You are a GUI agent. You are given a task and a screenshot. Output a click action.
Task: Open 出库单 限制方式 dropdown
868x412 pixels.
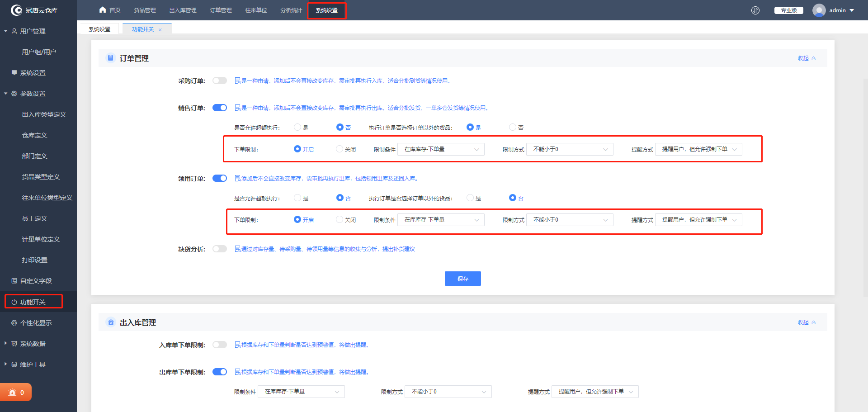pos(448,392)
